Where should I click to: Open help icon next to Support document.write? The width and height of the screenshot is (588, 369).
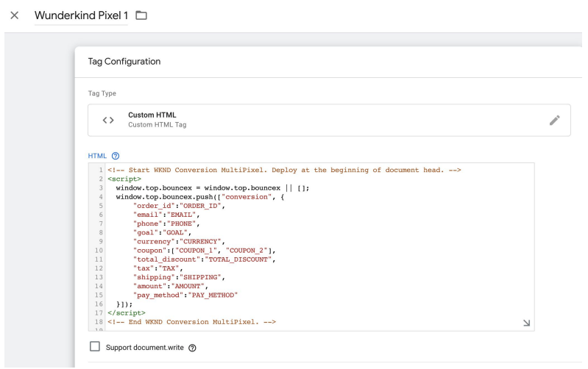click(192, 348)
